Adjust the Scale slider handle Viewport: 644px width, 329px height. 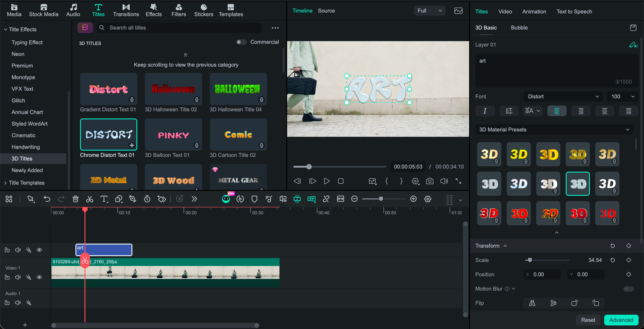pos(530,260)
